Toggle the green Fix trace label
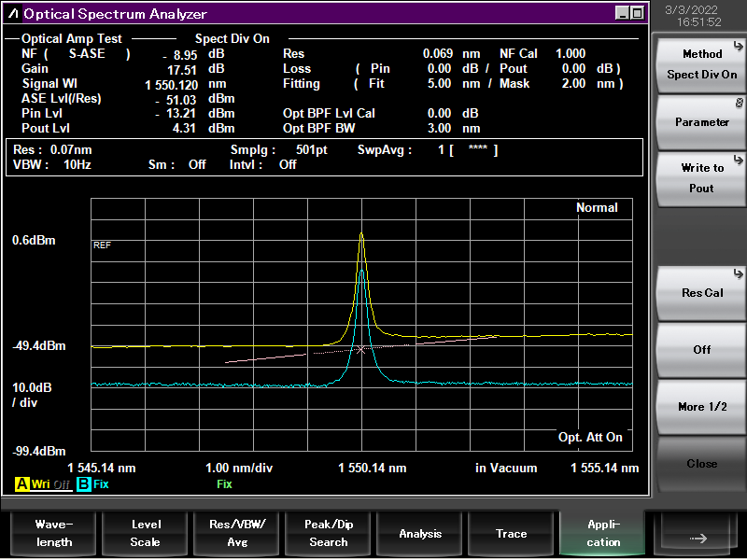Screen dimensions: 747x560 coord(224,484)
